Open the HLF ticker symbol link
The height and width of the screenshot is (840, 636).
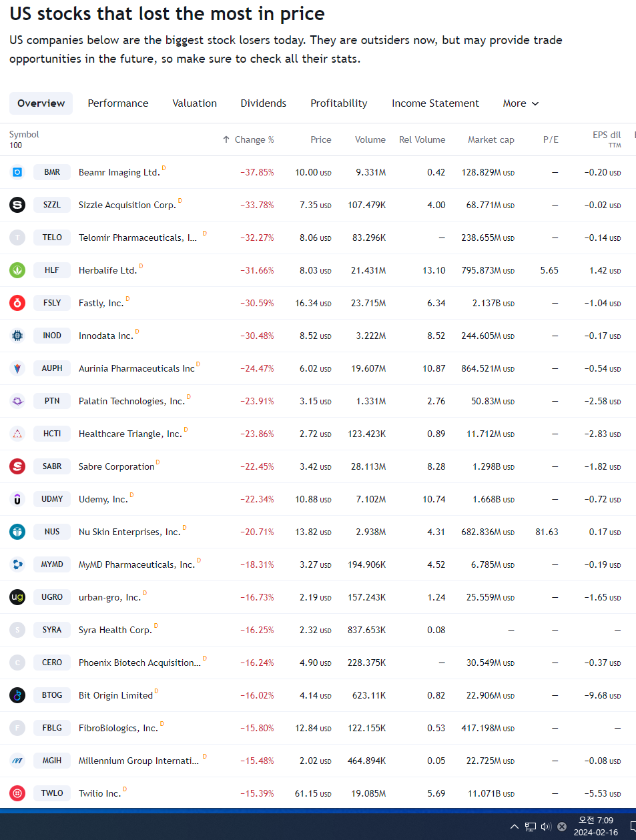52,270
